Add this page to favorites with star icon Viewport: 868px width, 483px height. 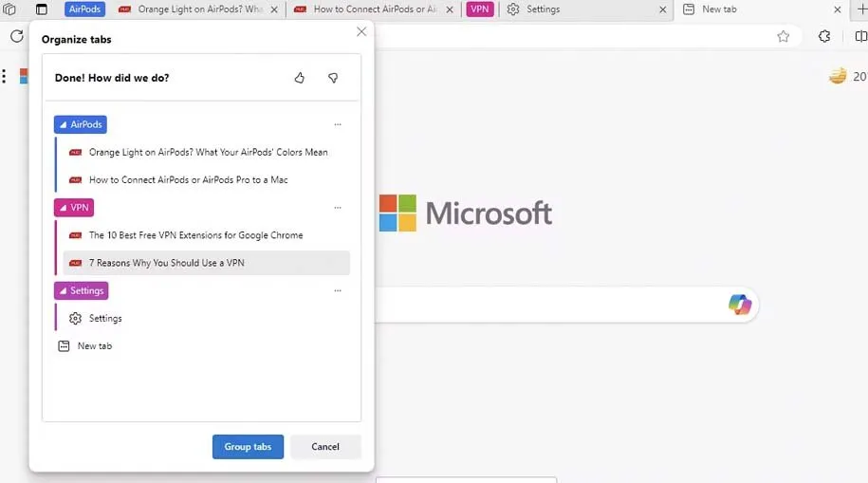point(783,36)
